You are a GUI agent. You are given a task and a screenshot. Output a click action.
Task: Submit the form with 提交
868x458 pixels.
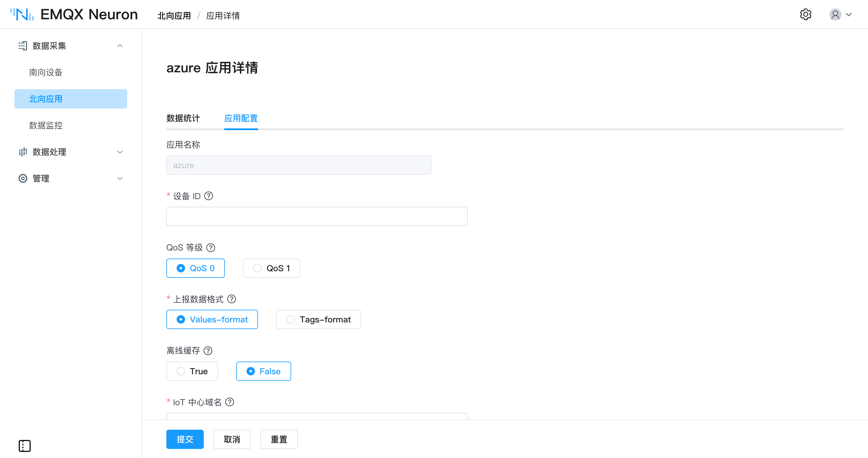point(185,439)
